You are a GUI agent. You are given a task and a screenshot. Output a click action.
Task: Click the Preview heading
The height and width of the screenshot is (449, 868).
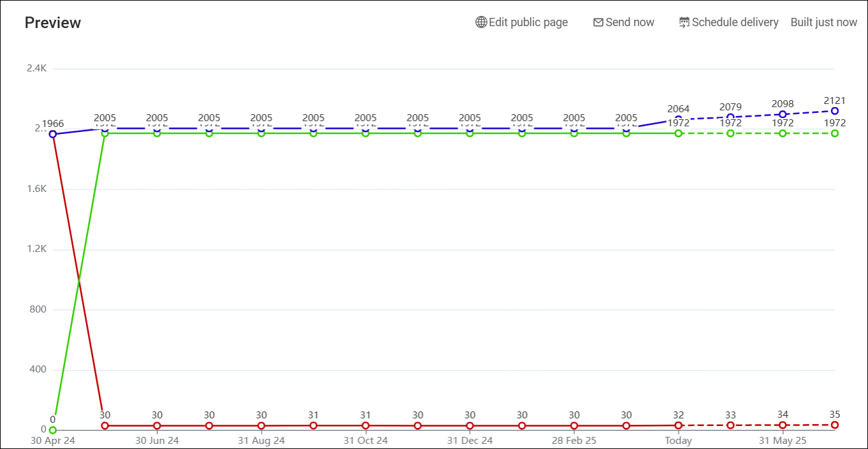click(53, 23)
